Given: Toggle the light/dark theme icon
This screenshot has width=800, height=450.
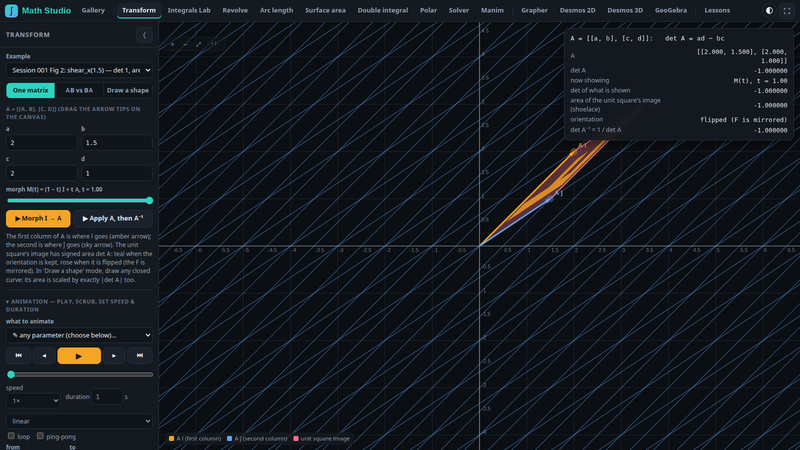Looking at the screenshot, I should (x=769, y=10).
